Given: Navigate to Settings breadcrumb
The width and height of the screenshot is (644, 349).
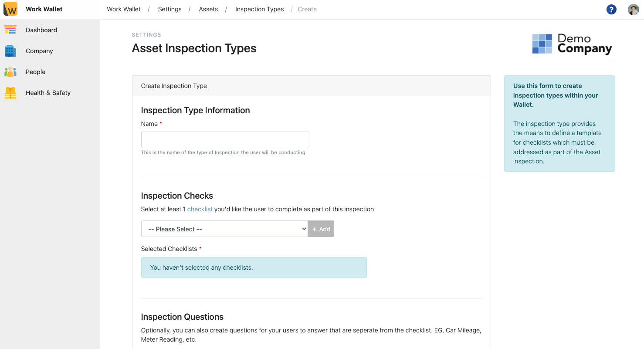Looking at the screenshot, I should tap(169, 9).
